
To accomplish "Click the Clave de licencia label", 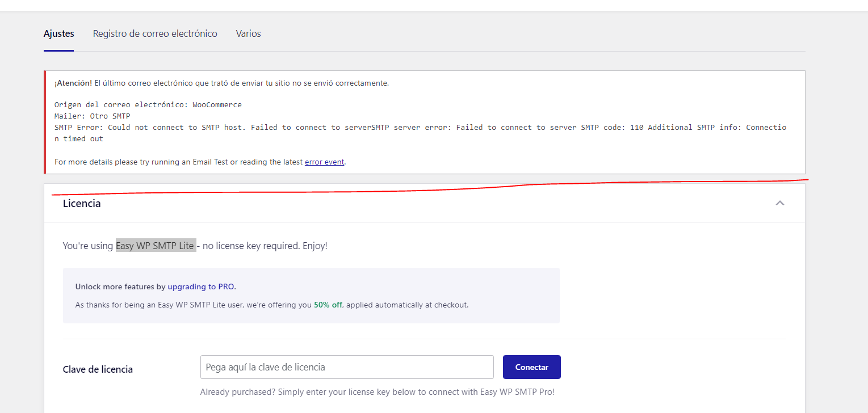I will click(98, 369).
